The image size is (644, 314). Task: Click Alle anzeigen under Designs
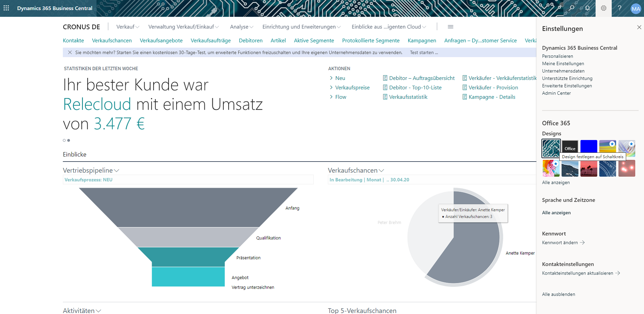coord(556,182)
